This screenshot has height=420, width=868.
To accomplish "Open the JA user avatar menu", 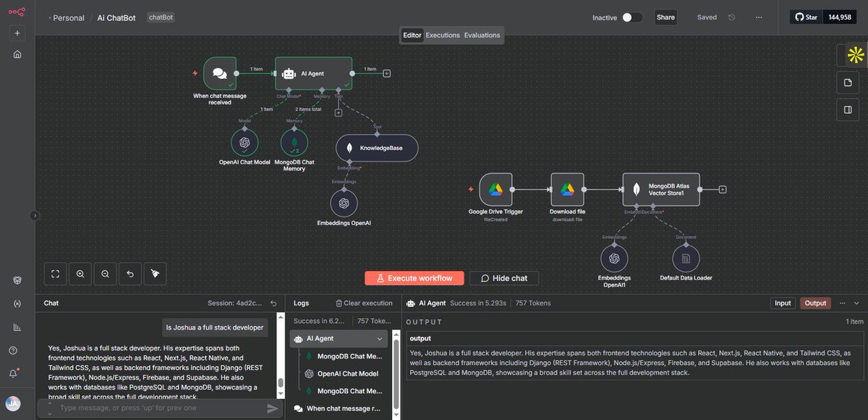I will pos(13,403).
